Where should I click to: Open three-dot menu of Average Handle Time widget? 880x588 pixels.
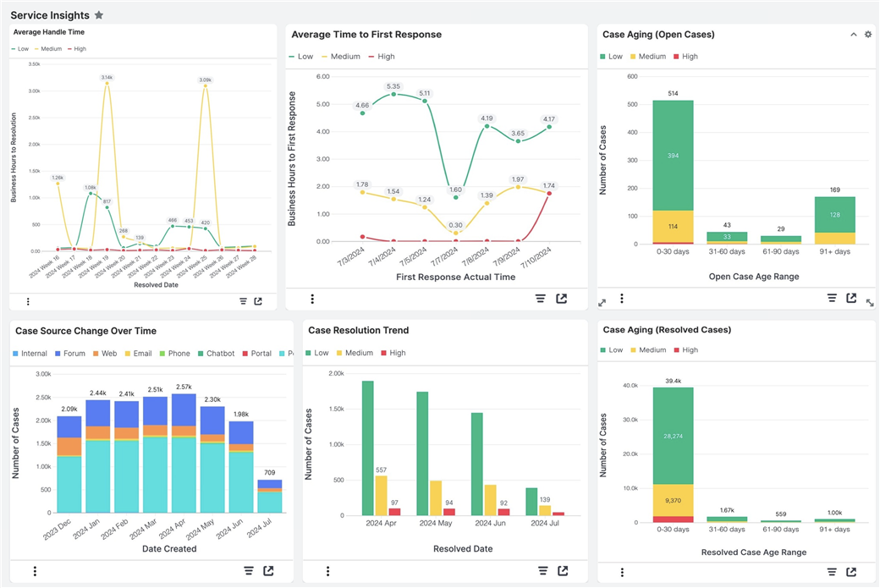pos(28,301)
